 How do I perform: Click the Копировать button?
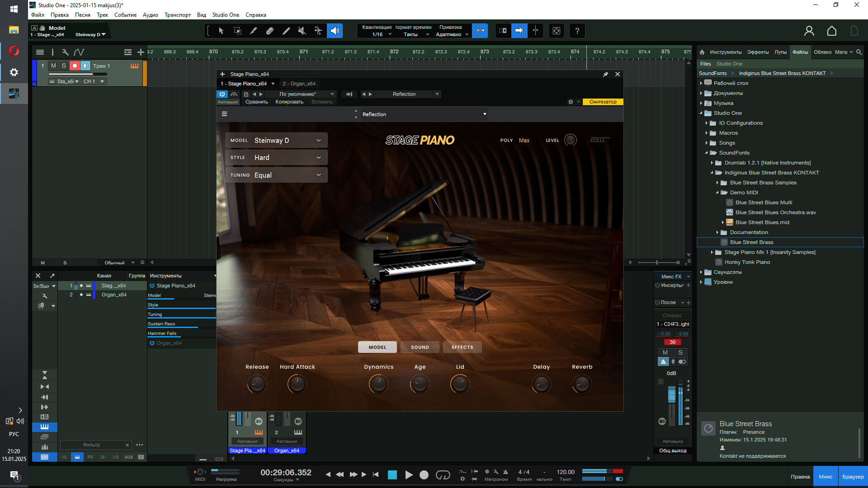(x=289, y=102)
